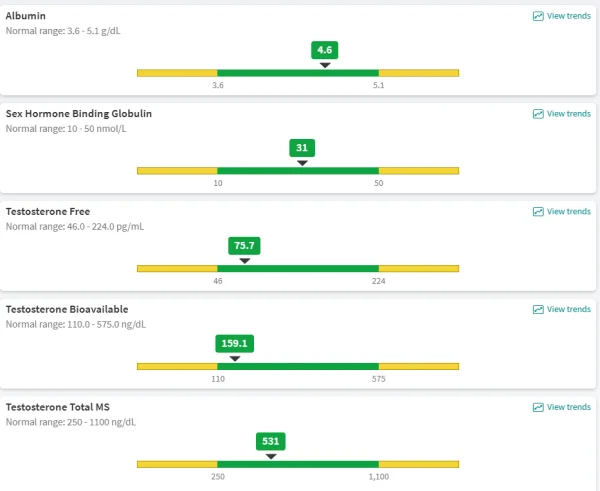
Task: Click the Testosterone Free normal range text
Action: coord(75,227)
